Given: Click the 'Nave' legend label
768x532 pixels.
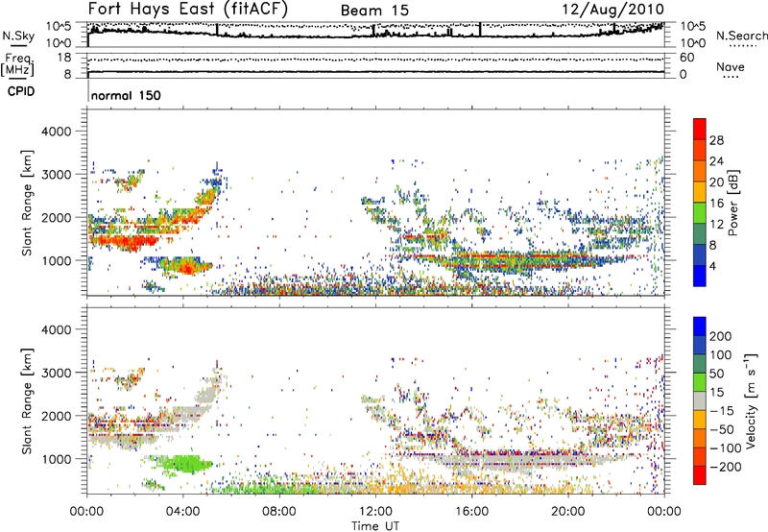Looking at the screenshot, I should tap(731, 66).
